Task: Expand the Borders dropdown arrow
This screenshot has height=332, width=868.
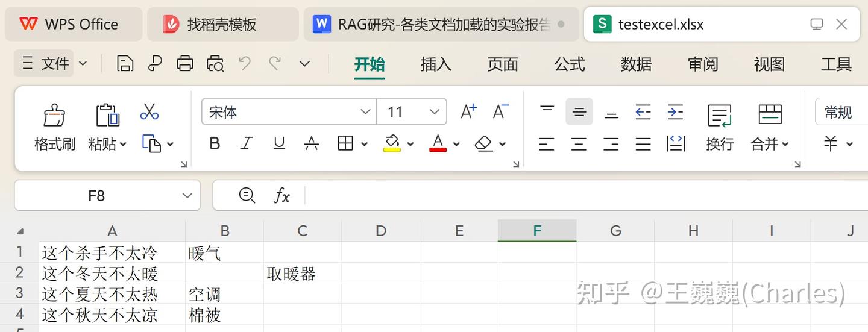Action: [x=364, y=144]
